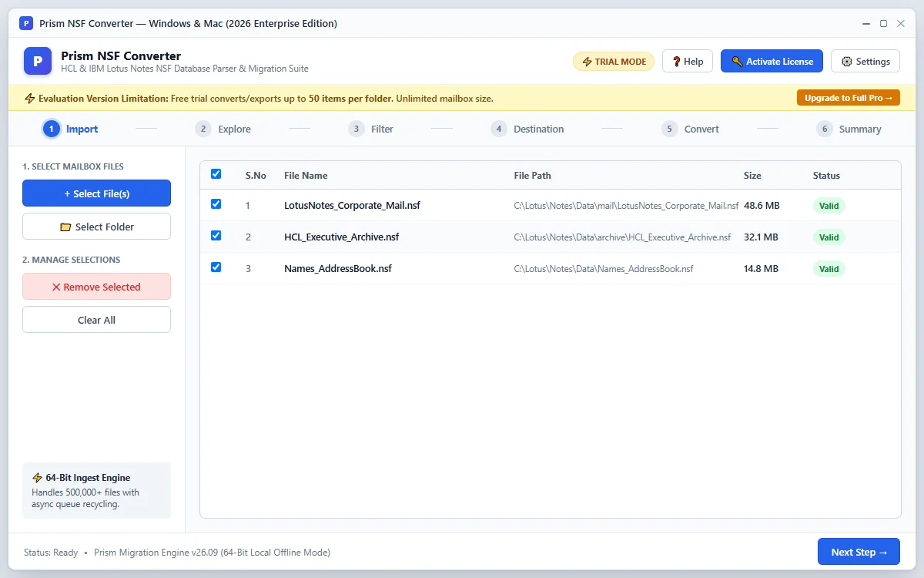
Task: Click the 2. MANAGE SELECTIONS heading
Action: coord(72,260)
